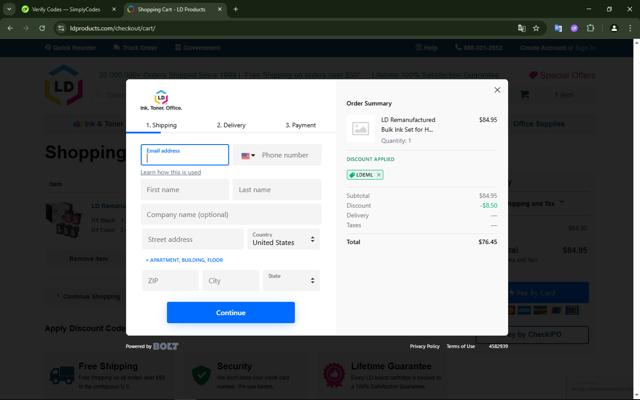Image resolution: width=640 pixels, height=400 pixels.
Task: Switch to Verify Codes — SimplyCodes tab
Action: (x=65, y=9)
